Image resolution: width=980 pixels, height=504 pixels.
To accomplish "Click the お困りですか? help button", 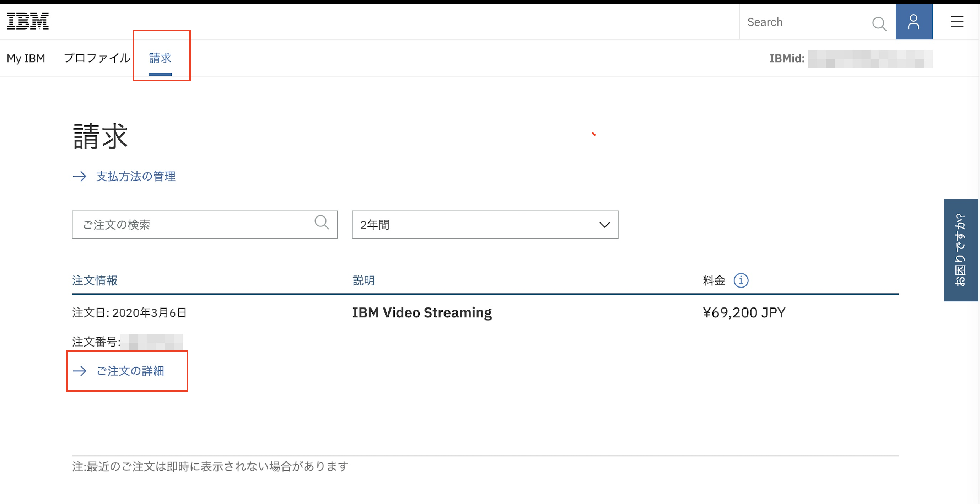I will click(960, 250).
